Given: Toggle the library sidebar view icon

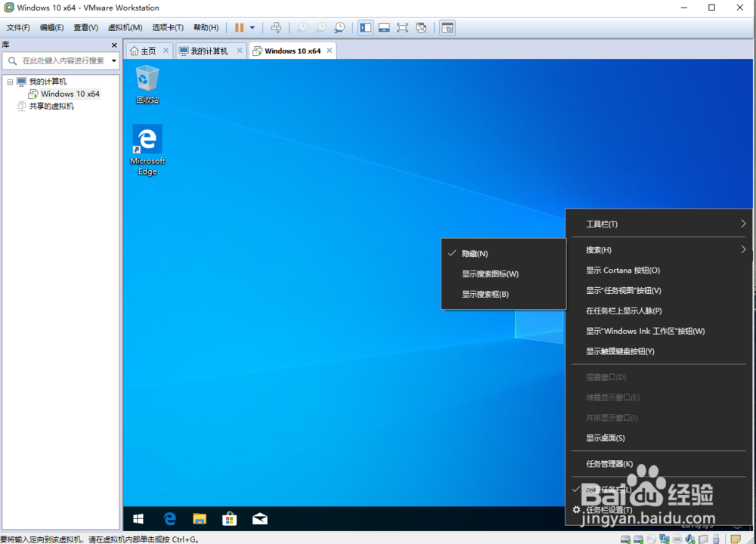Looking at the screenshot, I should 365,27.
